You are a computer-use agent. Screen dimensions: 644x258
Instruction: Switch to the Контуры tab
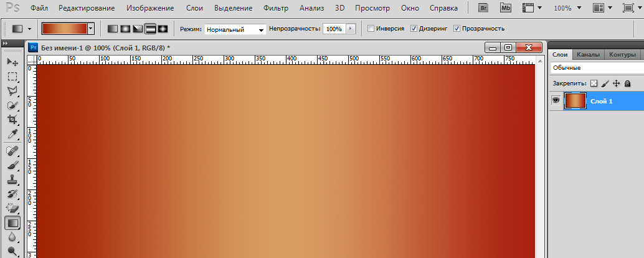(x=623, y=55)
